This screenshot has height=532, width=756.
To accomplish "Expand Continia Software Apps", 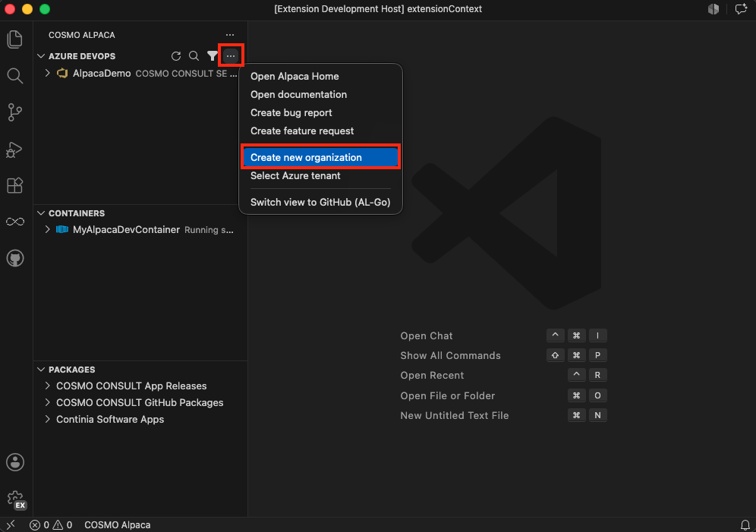I will (x=47, y=419).
